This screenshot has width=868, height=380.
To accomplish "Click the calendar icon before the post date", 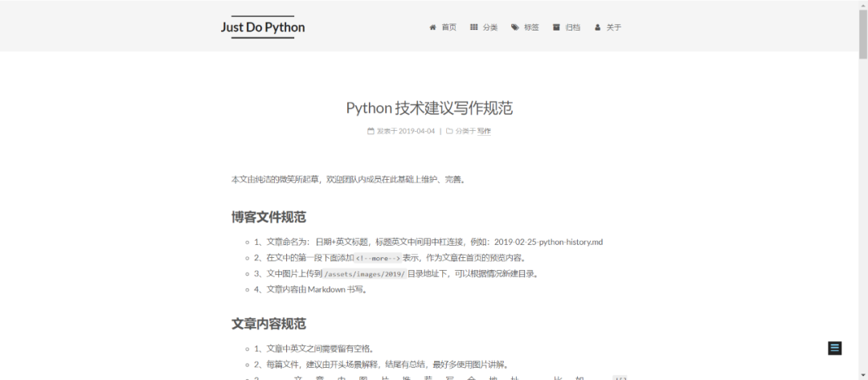I will click(371, 131).
